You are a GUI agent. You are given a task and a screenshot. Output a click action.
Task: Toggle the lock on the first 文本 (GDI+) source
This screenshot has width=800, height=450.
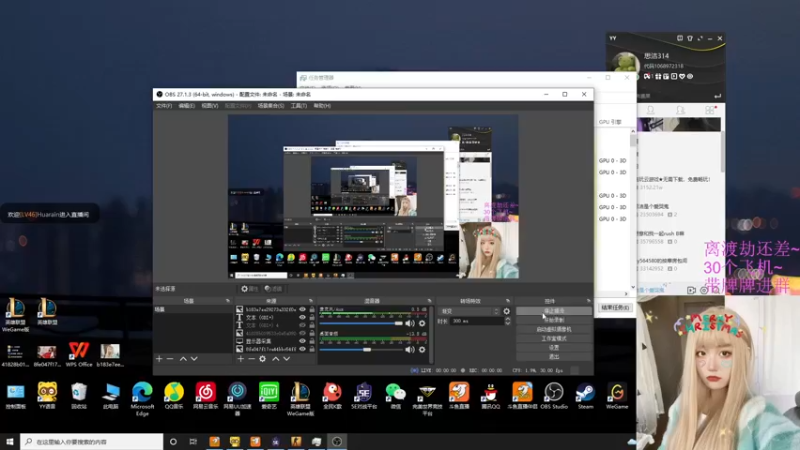click(x=312, y=317)
